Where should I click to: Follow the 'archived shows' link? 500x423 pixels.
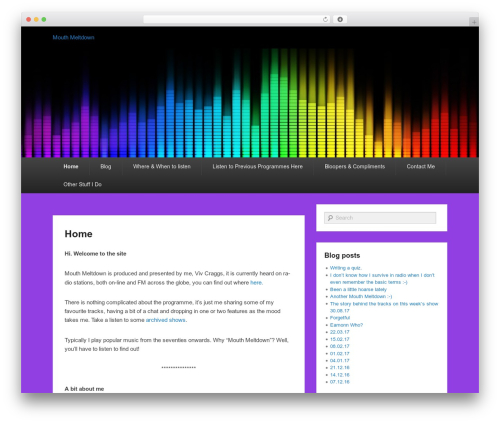pos(166,320)
